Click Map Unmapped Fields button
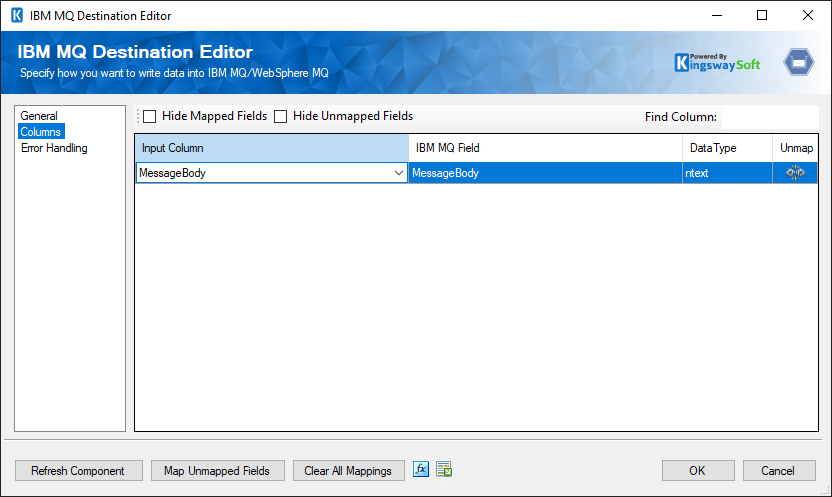Image resolution: width=832 pixels, height=497 pixels. [218, 470]
